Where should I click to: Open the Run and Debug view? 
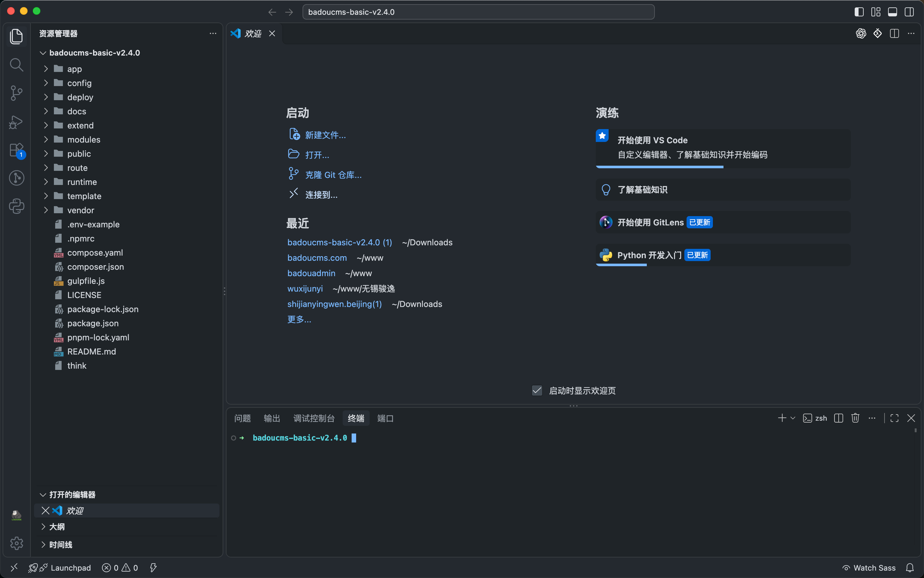(x=16, y=122)
